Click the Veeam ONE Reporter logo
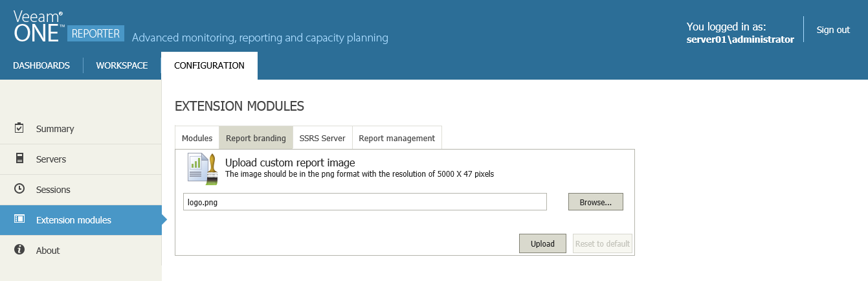 click(x=68, y=27)
